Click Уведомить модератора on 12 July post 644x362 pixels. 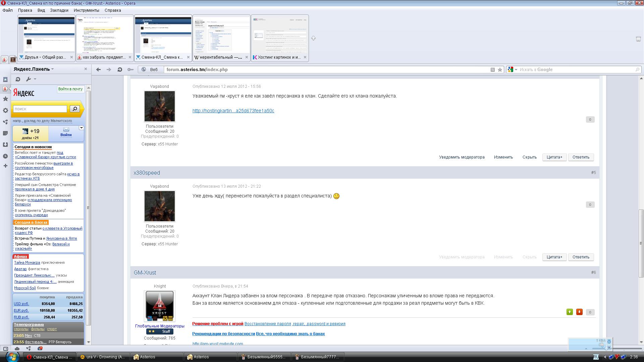coord(462,157)
